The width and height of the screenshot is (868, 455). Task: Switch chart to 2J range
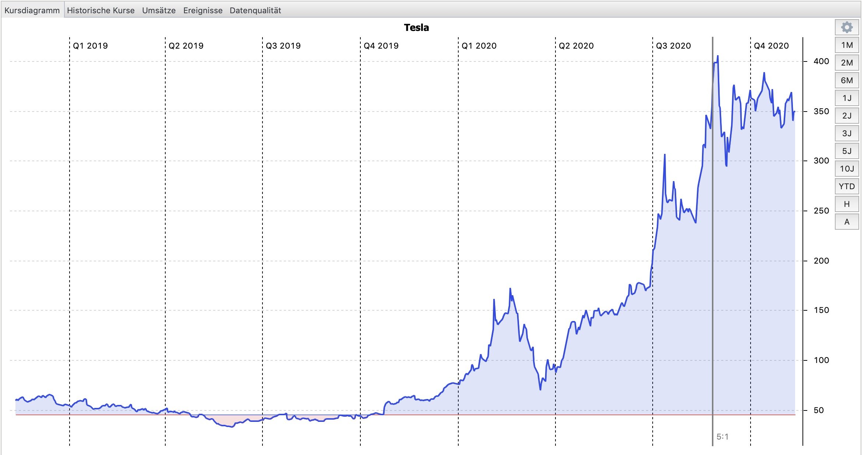847,116
